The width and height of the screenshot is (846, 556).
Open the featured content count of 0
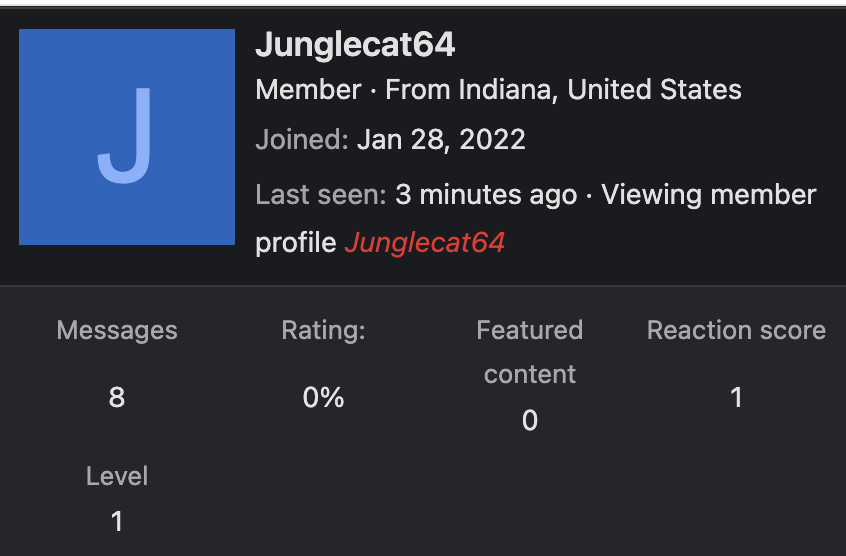(x=530, y=420)
